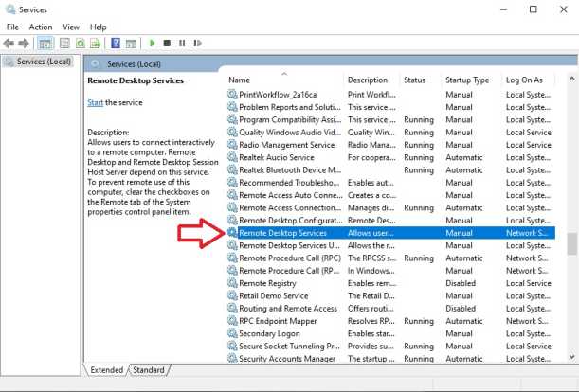Click the Restart Service toolbar button
This screenshot has height=392, width=579.
[197, 44]
